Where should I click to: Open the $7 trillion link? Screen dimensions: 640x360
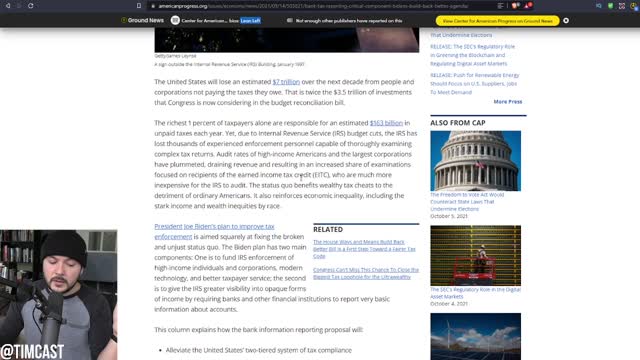pos(286,82)
